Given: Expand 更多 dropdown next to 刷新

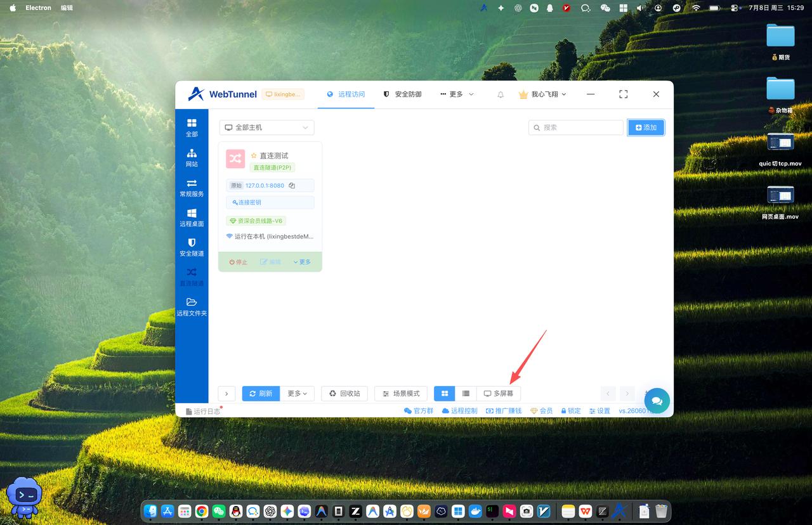Looking at the screenshot, I should 297,394.
